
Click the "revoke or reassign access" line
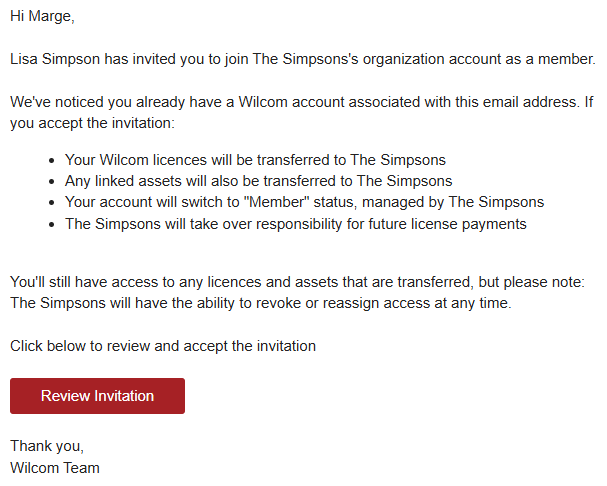click(x=261, y=303)
